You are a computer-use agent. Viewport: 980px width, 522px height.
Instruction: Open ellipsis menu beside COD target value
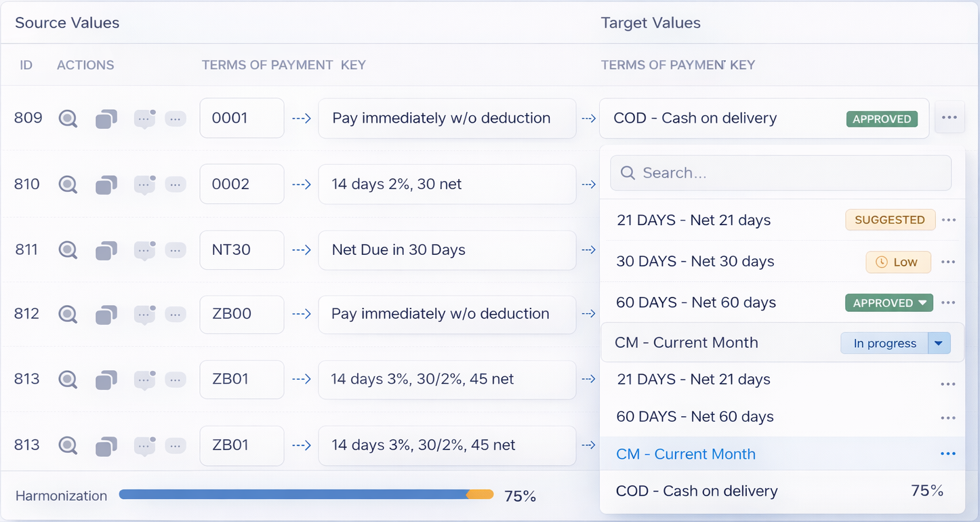(x=949, y=118)
